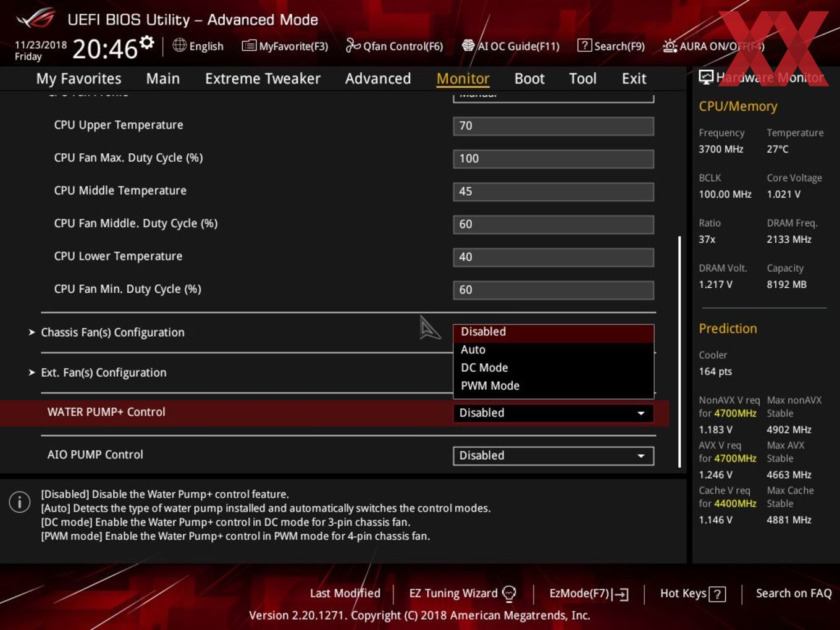Click the Hardware Monitor screen icon
Image resolution: width=840 pixels, height=630 pixels.
point(706,77)
